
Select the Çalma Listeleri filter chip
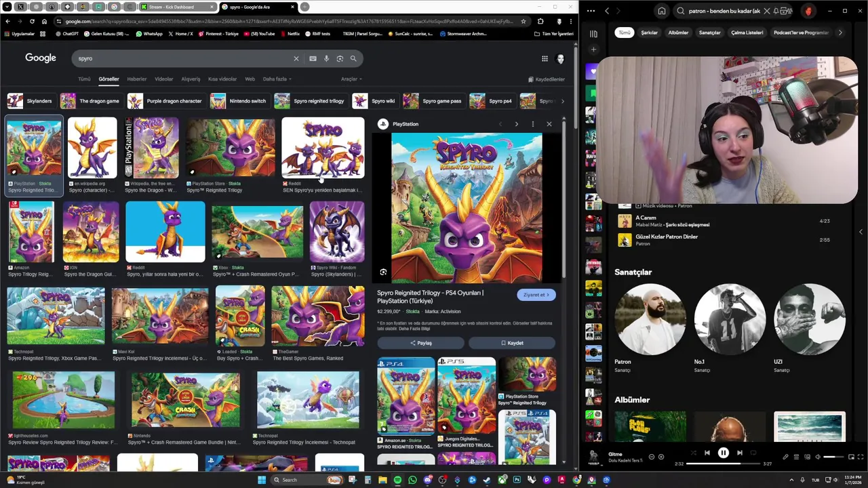pos(747,33)
